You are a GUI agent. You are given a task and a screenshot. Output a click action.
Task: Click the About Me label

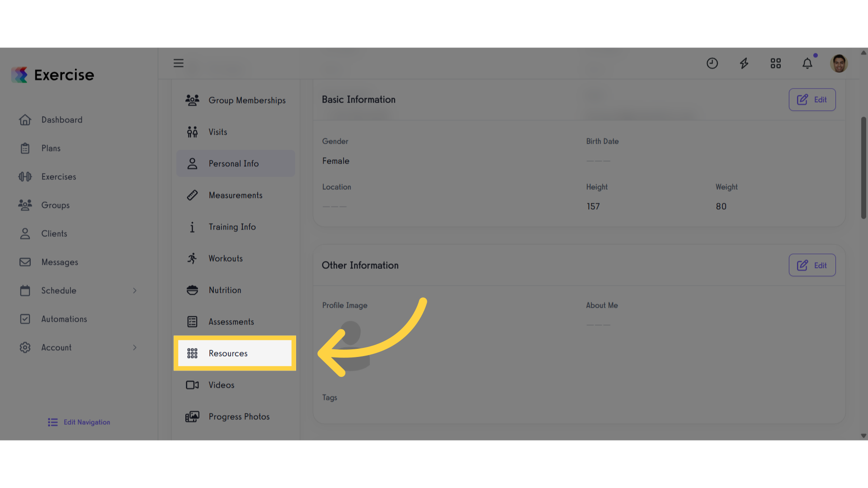pos(602,305)
